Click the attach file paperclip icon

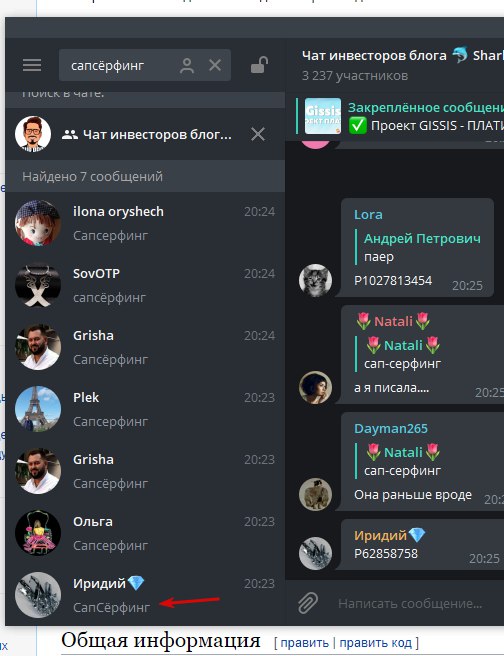coord(307,603)
